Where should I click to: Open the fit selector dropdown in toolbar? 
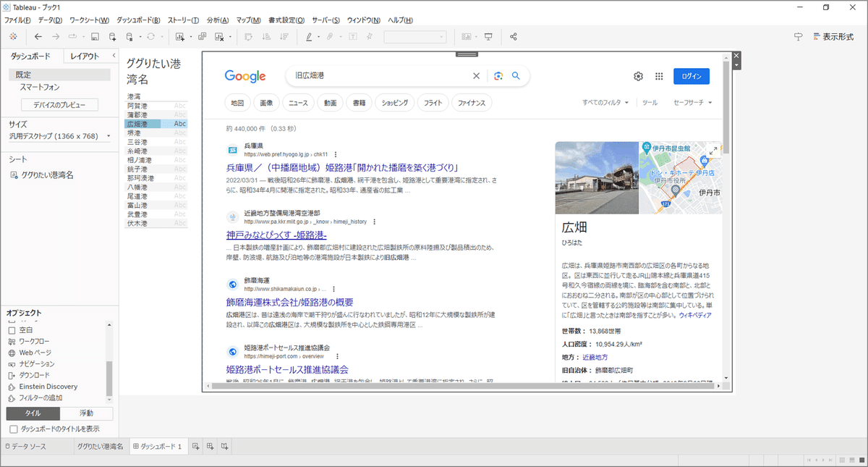(415, 36)
